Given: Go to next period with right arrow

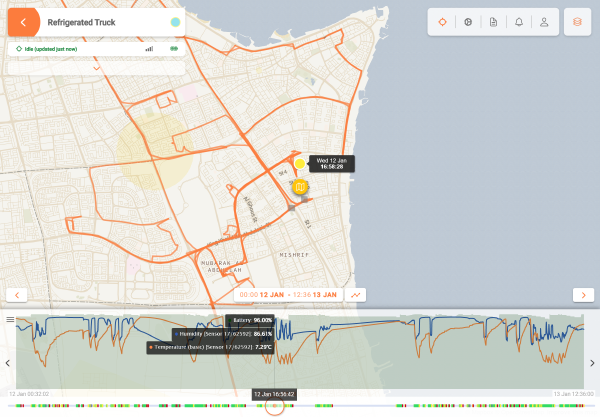Looking at the screenshot, I should pos(583,295).
